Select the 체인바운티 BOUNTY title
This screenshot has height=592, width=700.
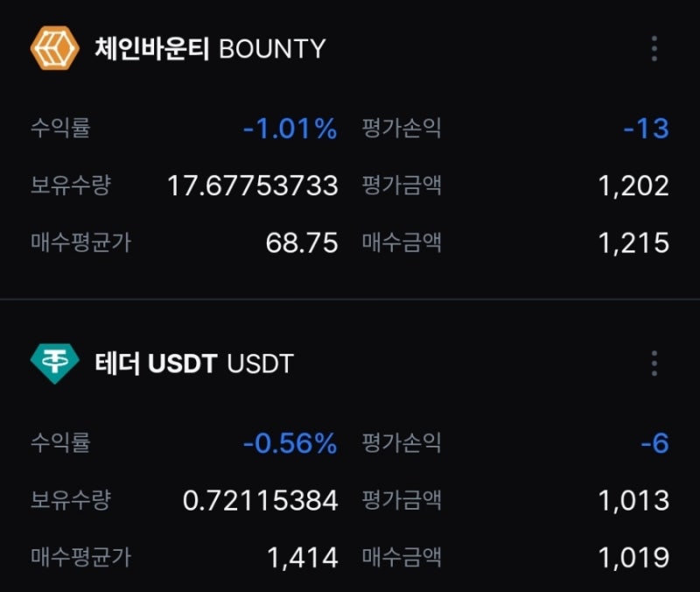point(210,48)
